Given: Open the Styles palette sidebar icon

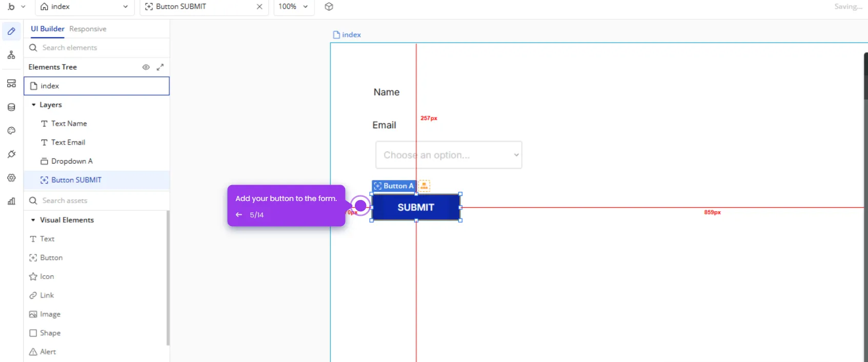Looking at the screenshot, I should pos(11,131).
